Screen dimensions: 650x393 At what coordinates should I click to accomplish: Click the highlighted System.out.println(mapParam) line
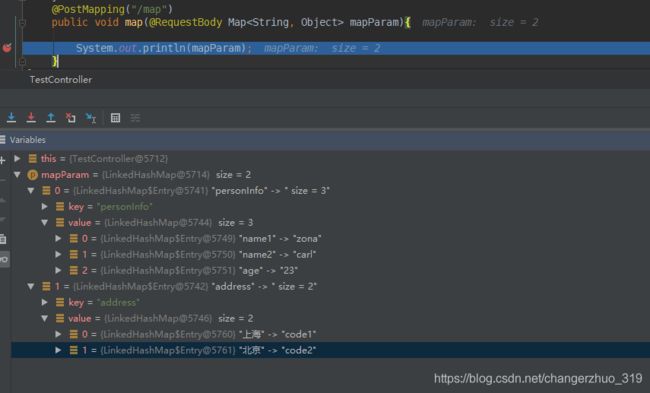click(336, 48)
